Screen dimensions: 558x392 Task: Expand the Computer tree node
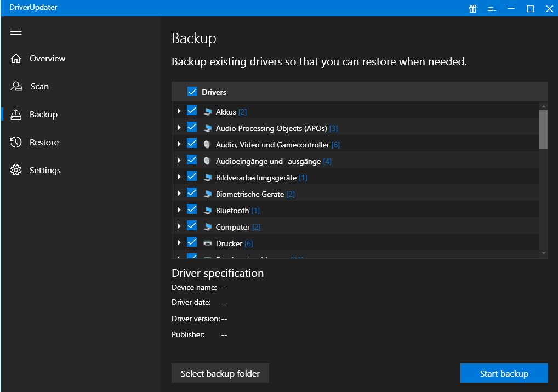pyautogui.click(x=179, y=226)
